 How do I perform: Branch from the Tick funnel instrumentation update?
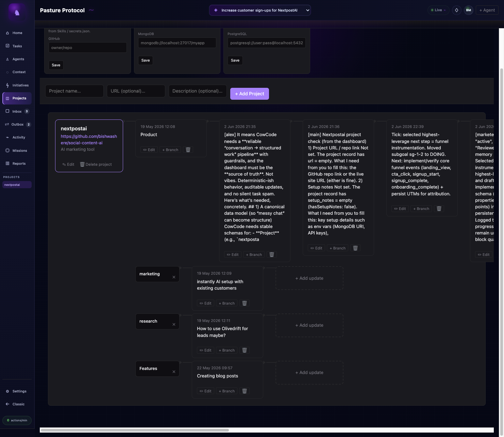click(421, 209)
